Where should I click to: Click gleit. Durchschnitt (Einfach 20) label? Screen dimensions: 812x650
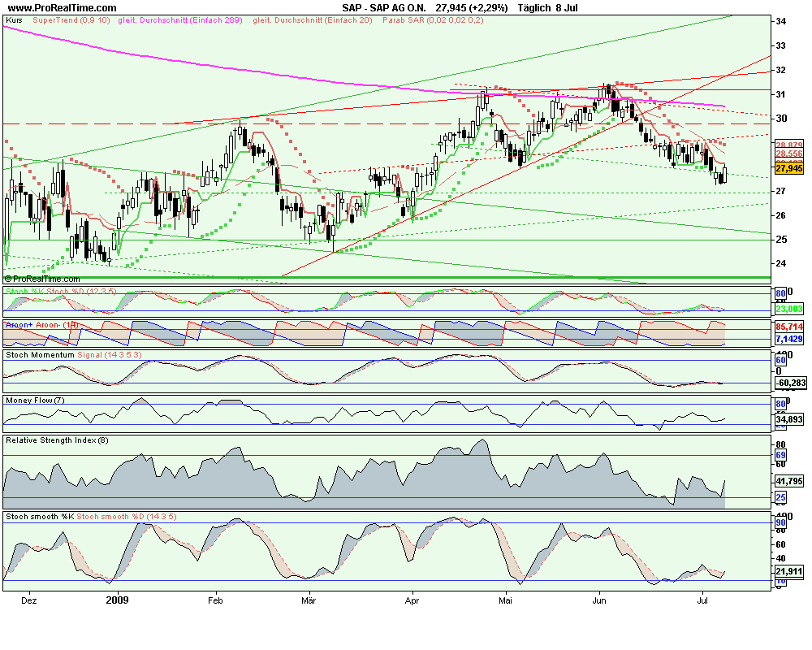click(313, 20)
